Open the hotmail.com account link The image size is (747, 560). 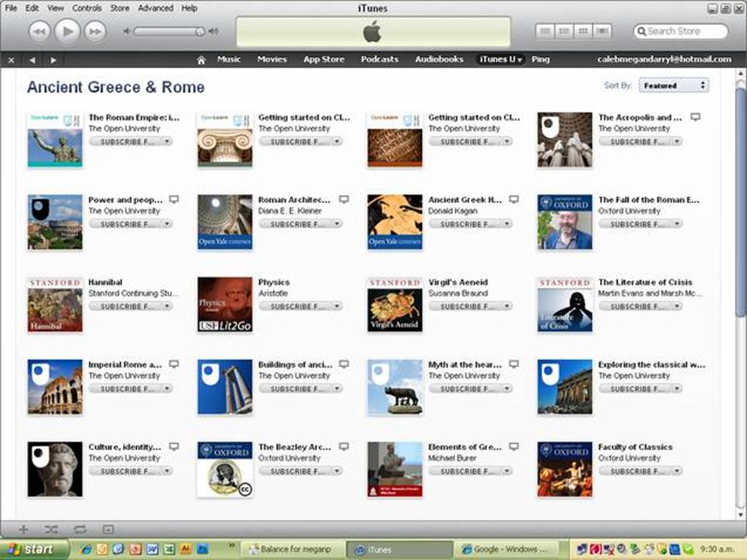[664, 60]
